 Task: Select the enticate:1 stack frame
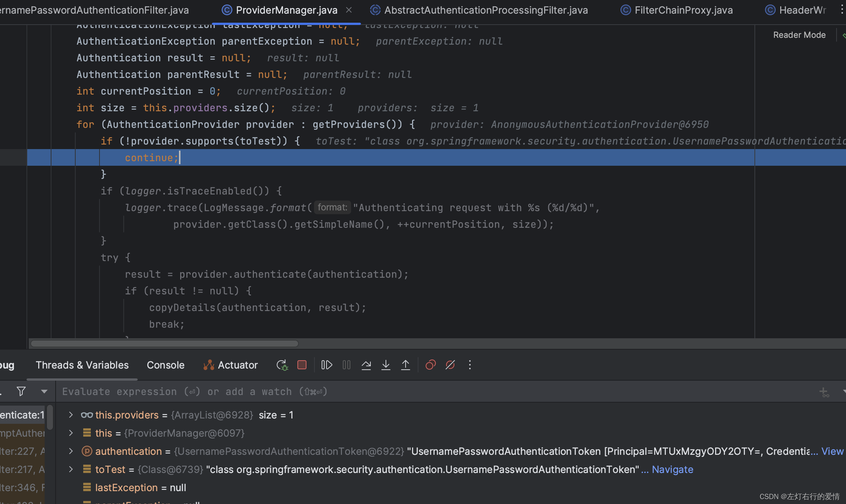click(22, 415)
